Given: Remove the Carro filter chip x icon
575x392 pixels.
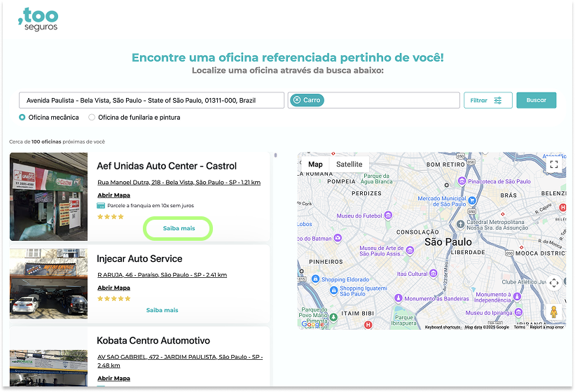Looking at the screenshot, I should click(x=297, y=100).
